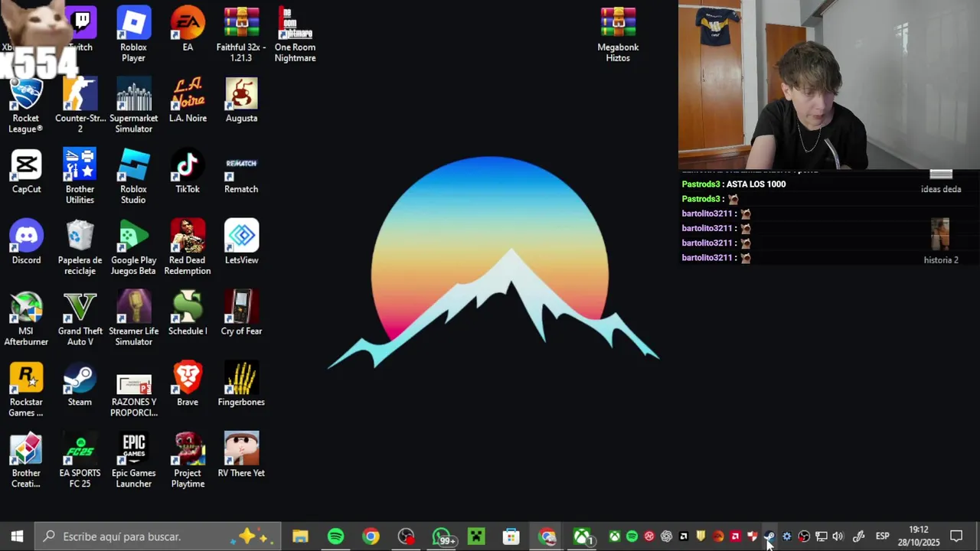Select the TikTok desktop icon
Viewport: 980px width, 551px height.
[x=188, y=171]
